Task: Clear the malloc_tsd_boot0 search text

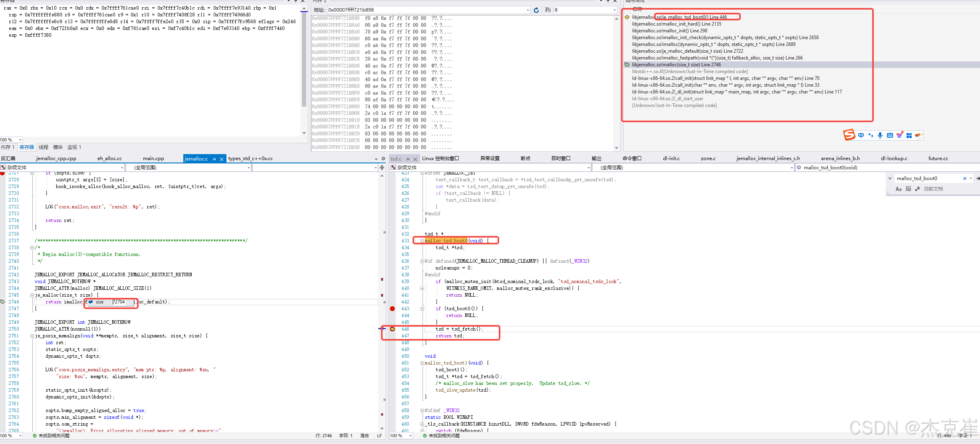Action: coord(965,178)
